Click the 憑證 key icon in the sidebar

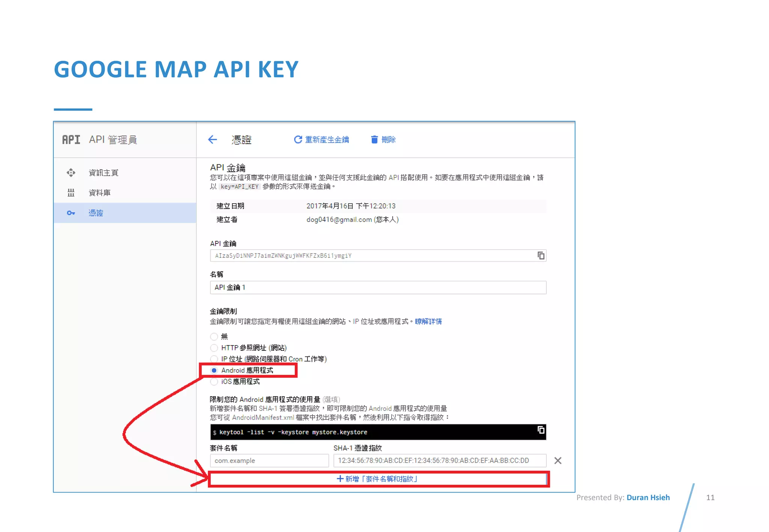pyautogui.click(x=71, y=213)
